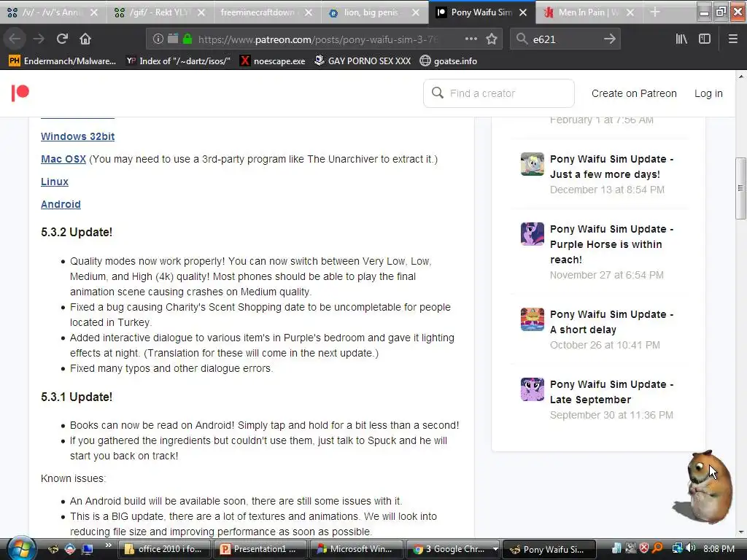Submit search with the go arrow

click(609, 39)
